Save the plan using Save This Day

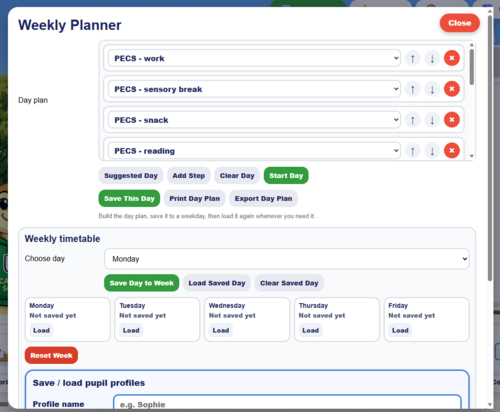pyautogui.click(x=129, y=199)
